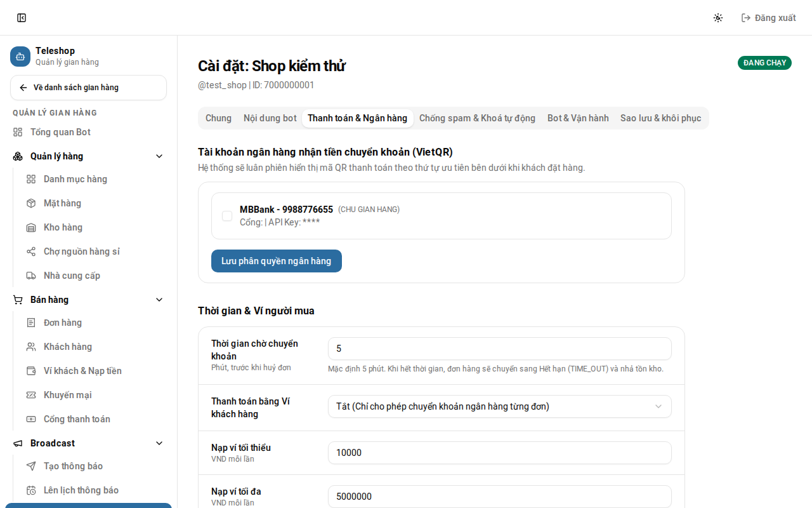Click Đăng xuất to log out

(768, 18)
